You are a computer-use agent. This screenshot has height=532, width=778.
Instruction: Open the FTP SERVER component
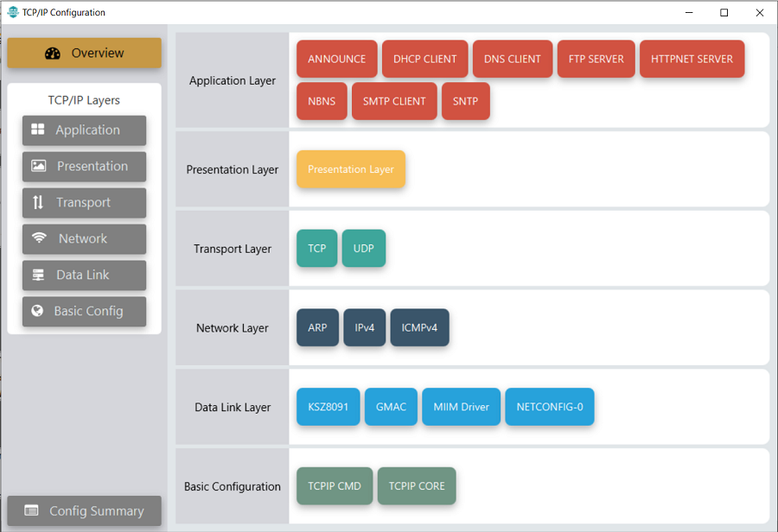(x=596, y=59)
